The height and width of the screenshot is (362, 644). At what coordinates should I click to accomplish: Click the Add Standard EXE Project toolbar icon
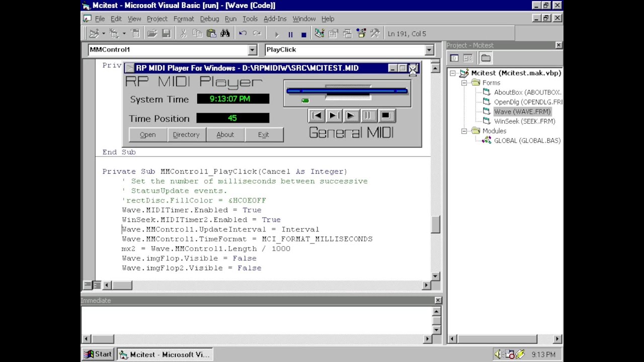[x=94, y=34]
